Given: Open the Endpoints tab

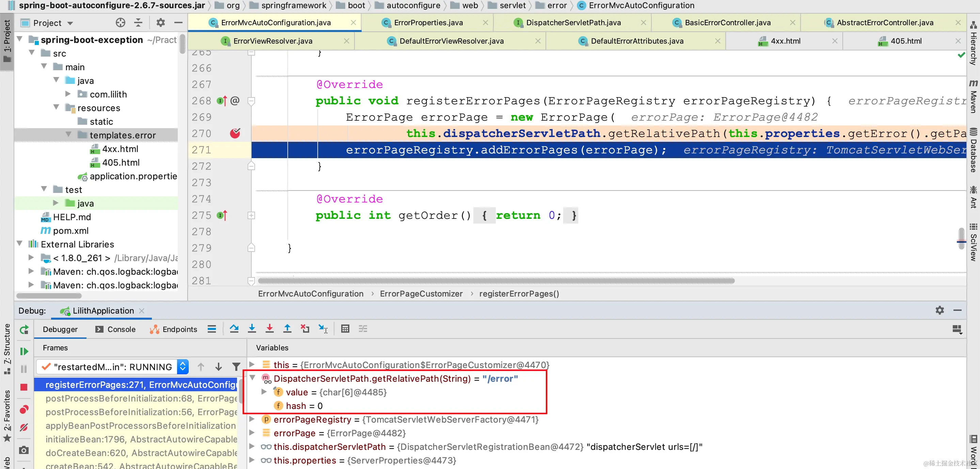Looking at the screenshot, I should (x=173, y=329).
